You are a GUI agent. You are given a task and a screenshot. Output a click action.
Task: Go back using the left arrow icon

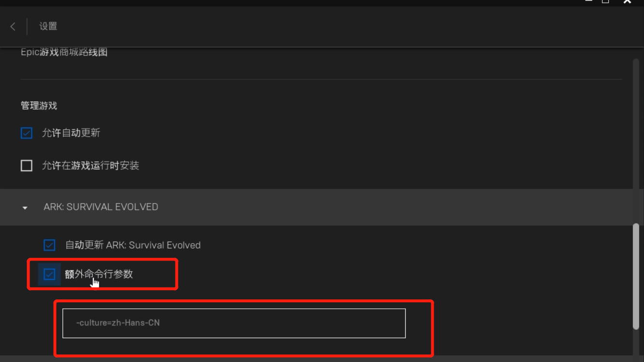[x=13, y=27]
